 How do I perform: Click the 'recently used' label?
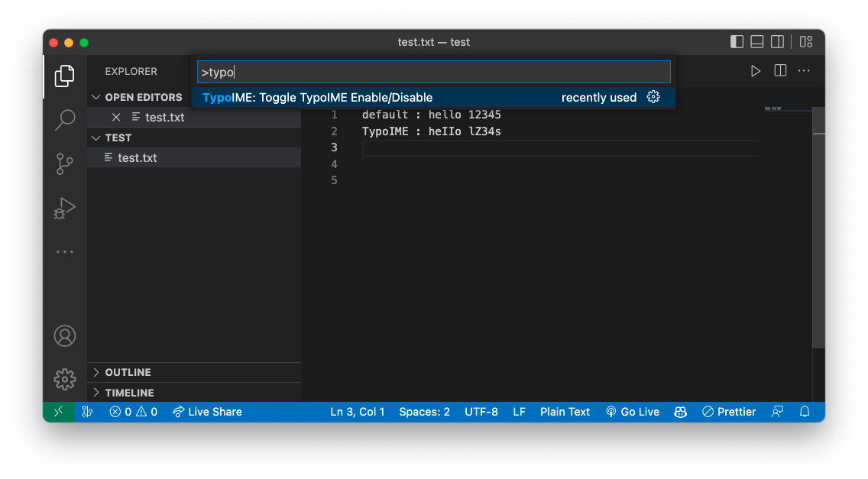point(599,98)
